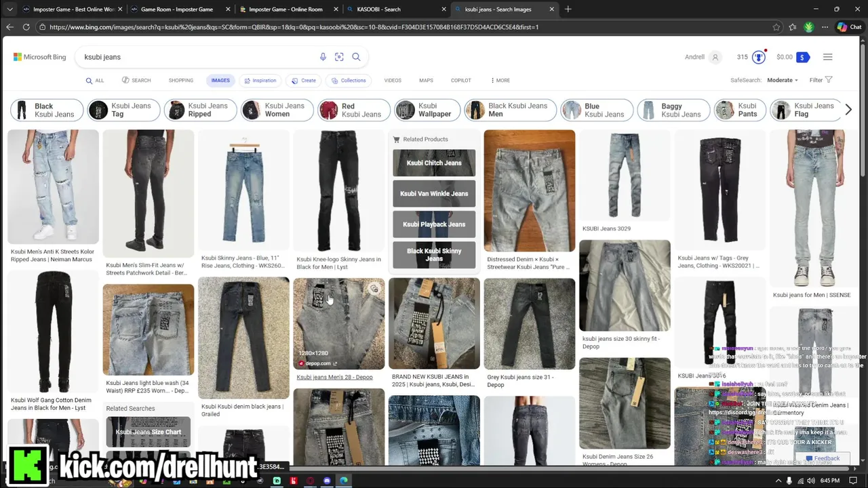
Task: Open Ksubi jeans for Men SSENSE image
Action: pyautogui.click(x=815, y=208)
